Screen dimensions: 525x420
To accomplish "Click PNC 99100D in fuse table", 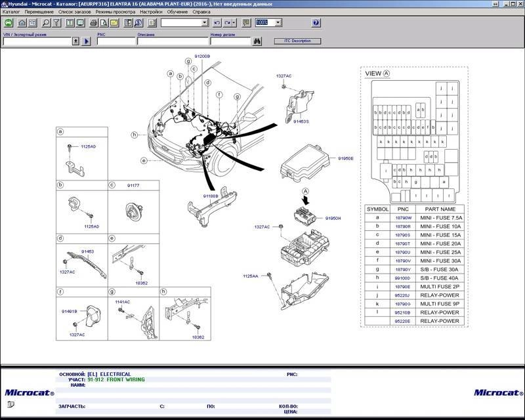I will tap(403, 278).
